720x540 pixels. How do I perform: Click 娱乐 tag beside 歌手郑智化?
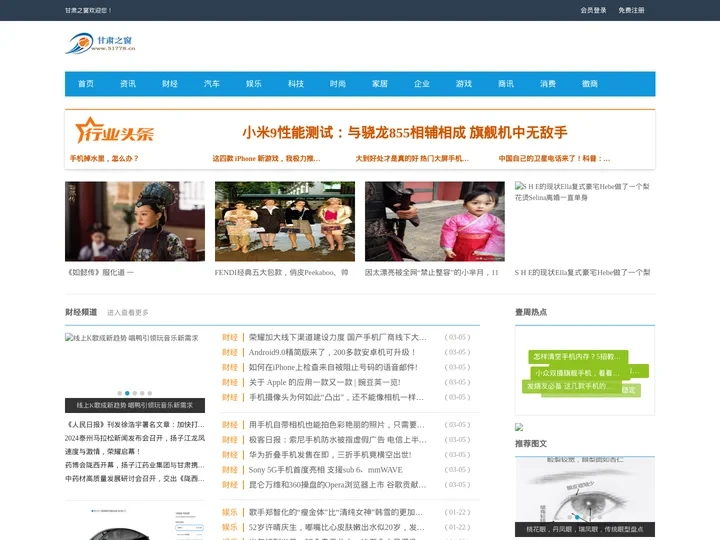[230, 512]
